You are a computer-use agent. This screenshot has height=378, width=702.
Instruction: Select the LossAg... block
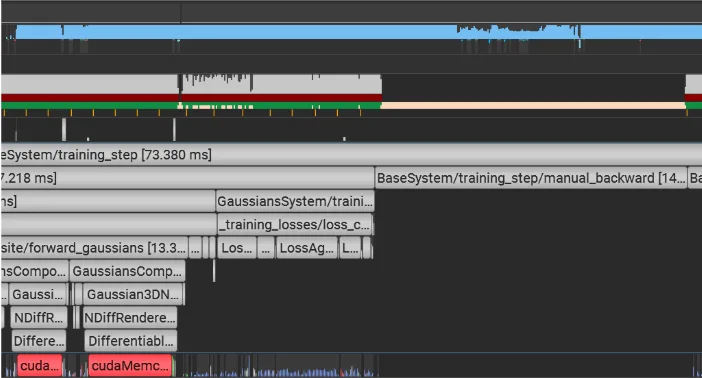pyautogui.click(x=307, y=248)
